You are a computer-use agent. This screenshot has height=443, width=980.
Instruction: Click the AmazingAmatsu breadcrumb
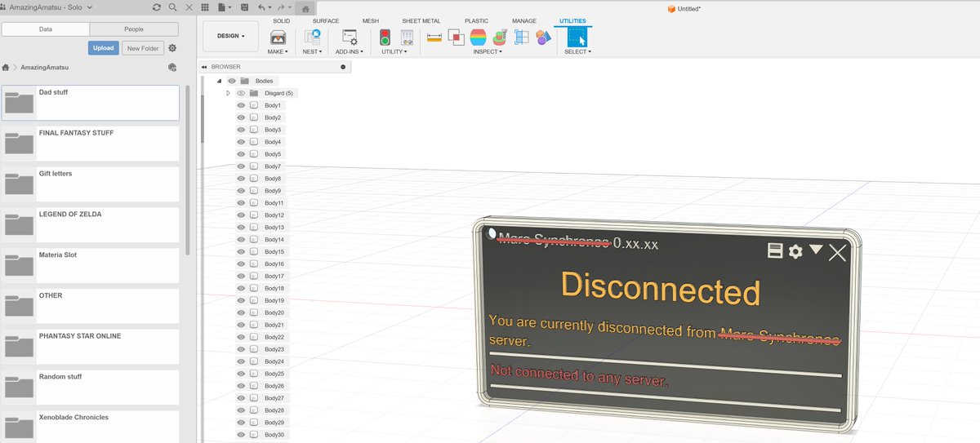click(x=44, y=68)
